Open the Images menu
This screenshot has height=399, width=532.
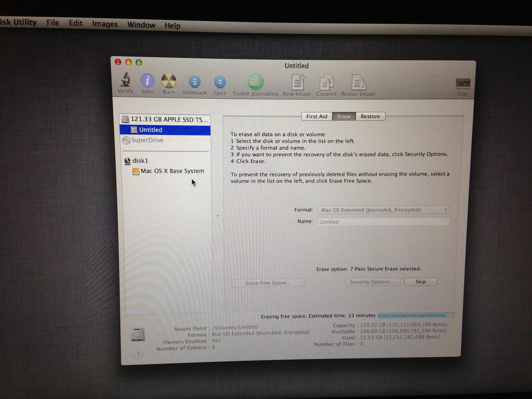tap(105, 24)
